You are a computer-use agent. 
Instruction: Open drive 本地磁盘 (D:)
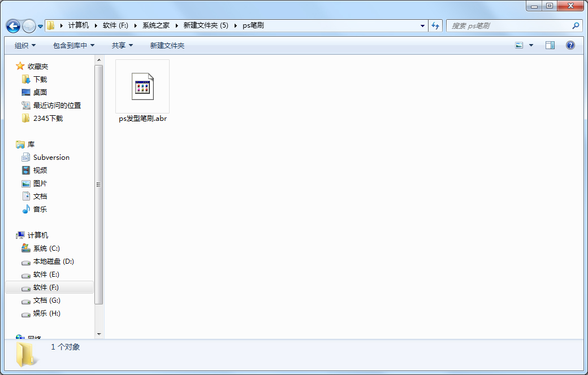pyautogui.click(x=54, y=261)
